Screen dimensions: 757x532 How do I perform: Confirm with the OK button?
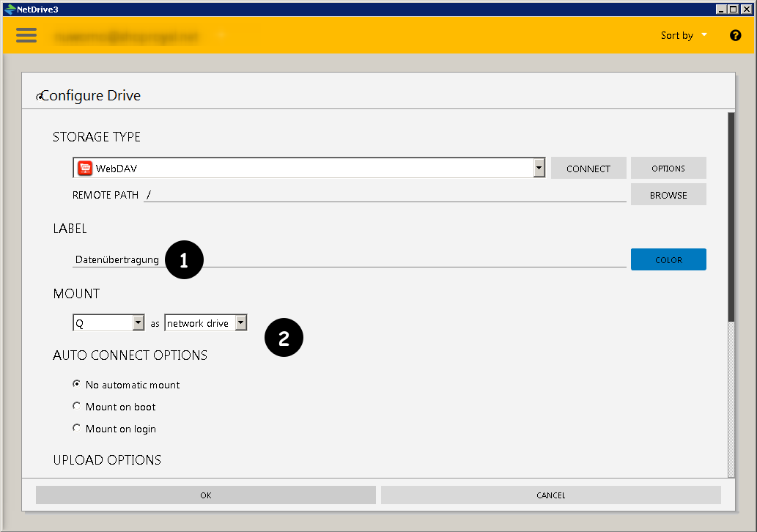pyautogui.click(x=205, y=495)
